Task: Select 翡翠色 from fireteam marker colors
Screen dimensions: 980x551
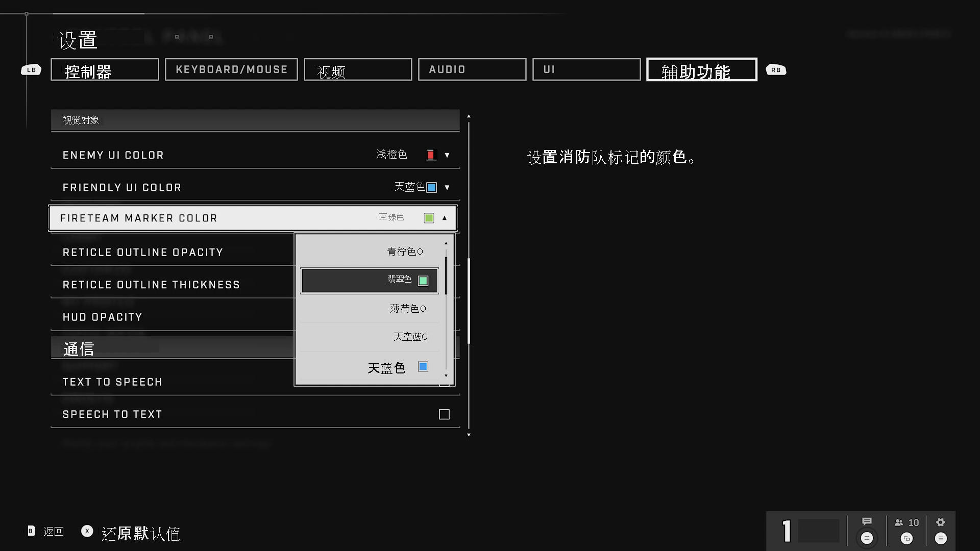Action: (x=369, y=280)
